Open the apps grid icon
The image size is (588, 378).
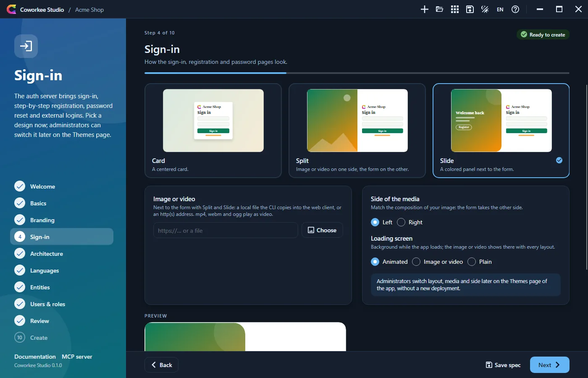(455, 9)
